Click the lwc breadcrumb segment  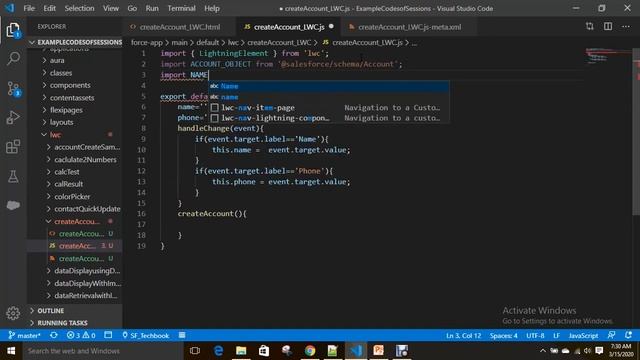tap(233, 42)
